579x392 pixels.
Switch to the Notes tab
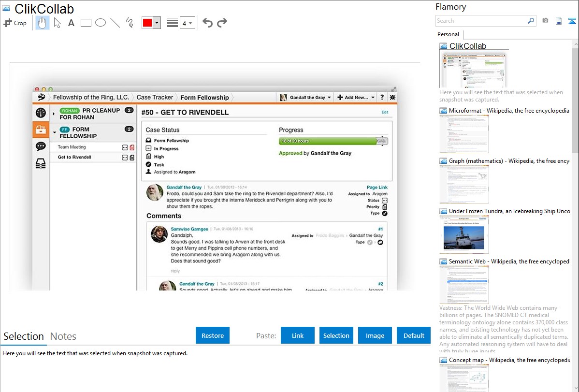(63, 336)
